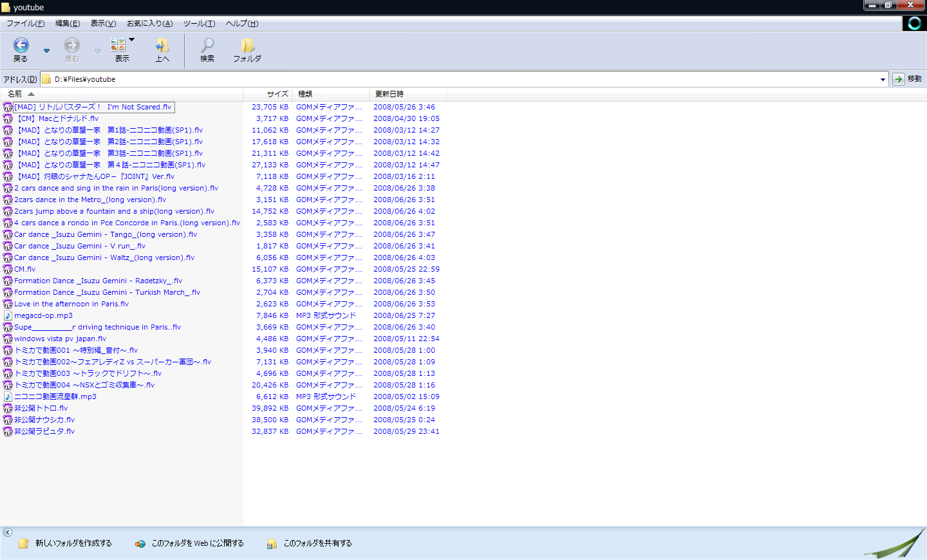Select file となりの草薙一家 第2話 flv
Screen dimensions: 927x560
point(108,142)
